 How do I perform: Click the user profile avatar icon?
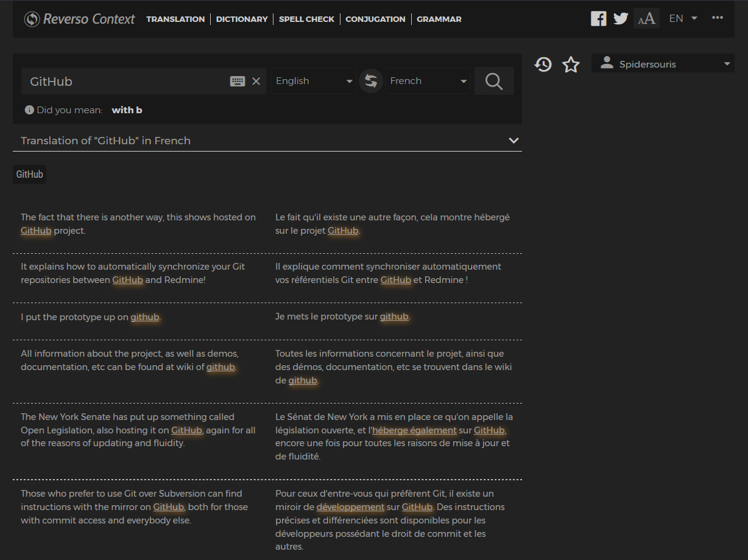[x=606, y=63]
